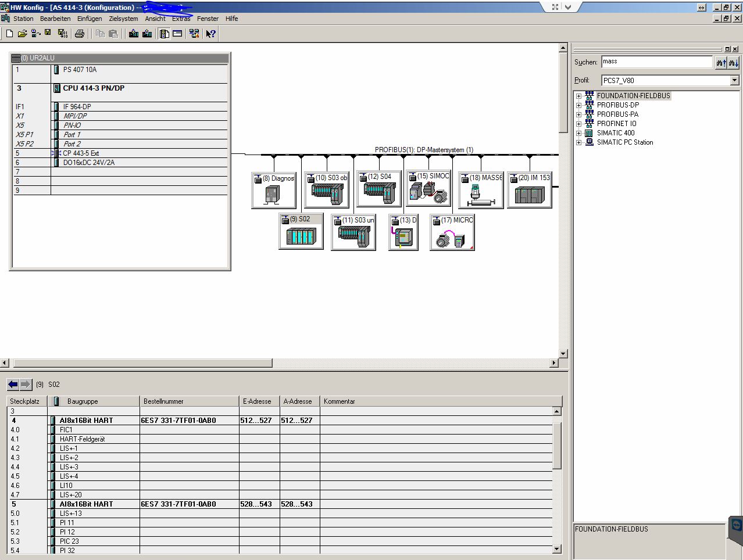
Task: Select the FIC1 channel row
Action: tap(280, 430)
